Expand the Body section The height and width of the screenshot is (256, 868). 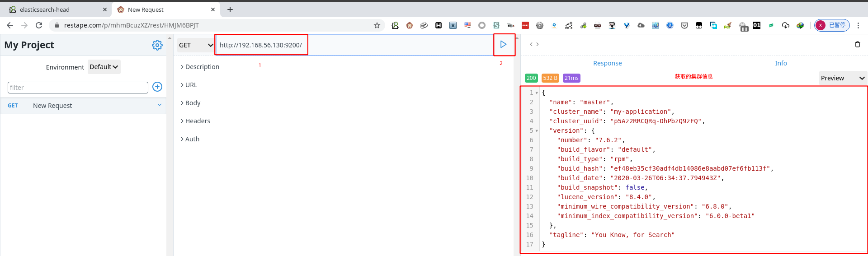[x=190, y=103]
